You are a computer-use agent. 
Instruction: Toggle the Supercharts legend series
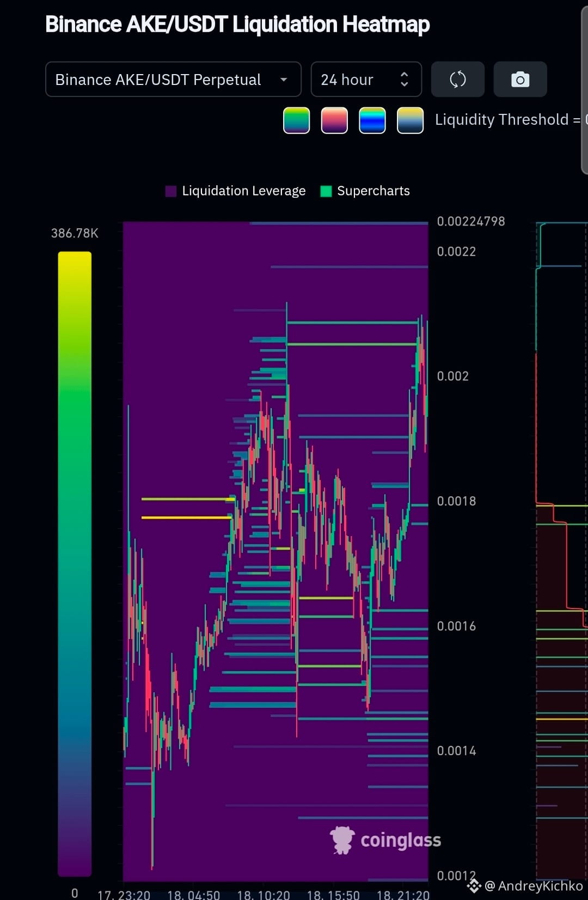click(365, 191)
